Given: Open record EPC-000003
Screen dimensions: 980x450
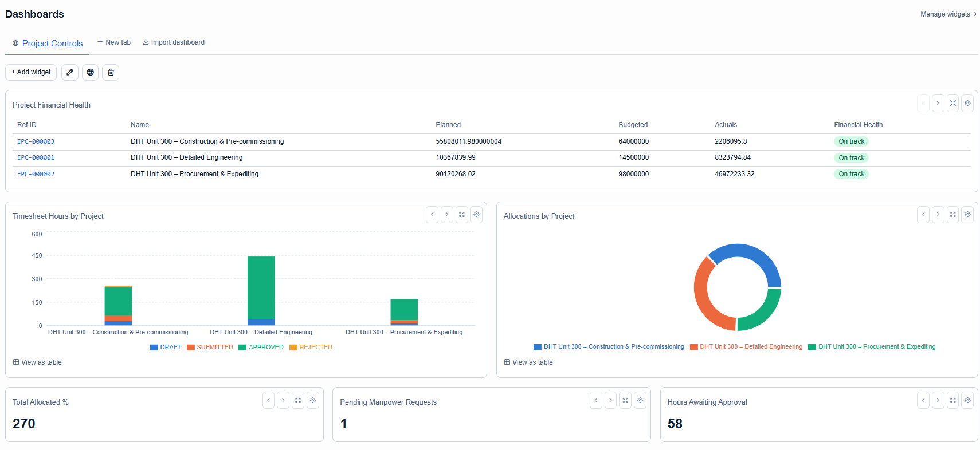Looking at the screenshot, I should 36,141.
